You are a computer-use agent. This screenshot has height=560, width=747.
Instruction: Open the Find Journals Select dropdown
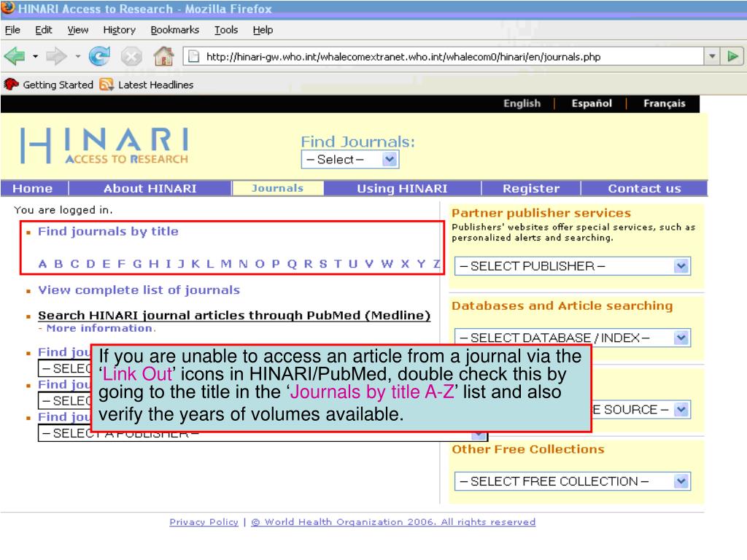pos(349,160)
